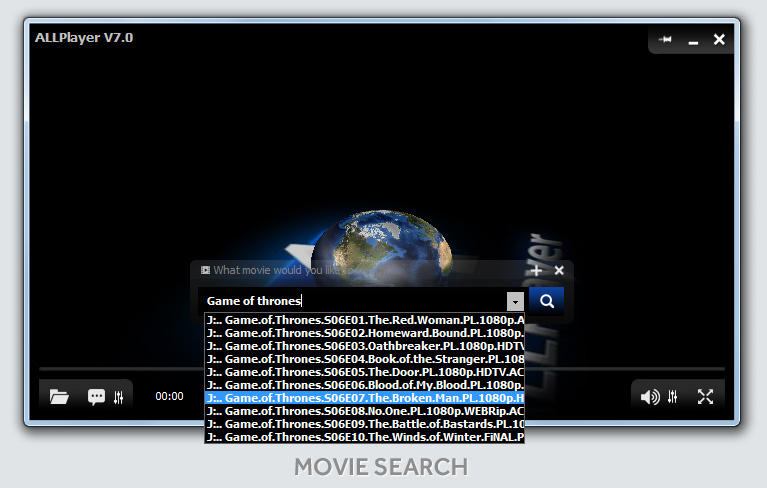
Task: Switch to fullscreen mode icon
Action: [705, 397]
